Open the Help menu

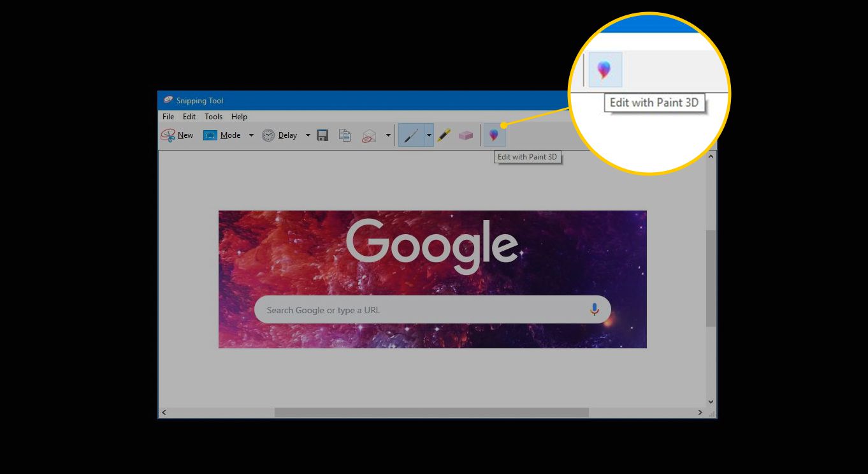click(239, 117)
